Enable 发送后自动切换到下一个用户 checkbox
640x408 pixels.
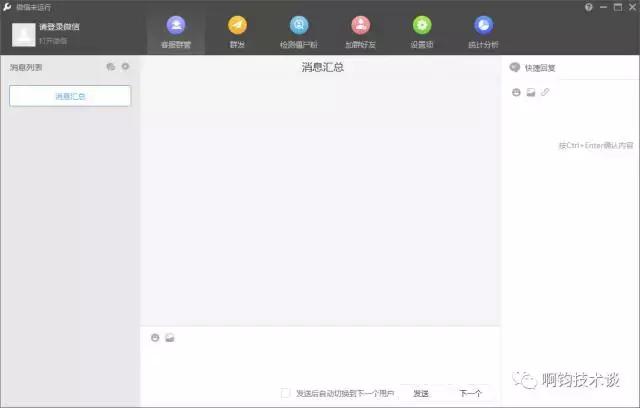tap(285, 393)
